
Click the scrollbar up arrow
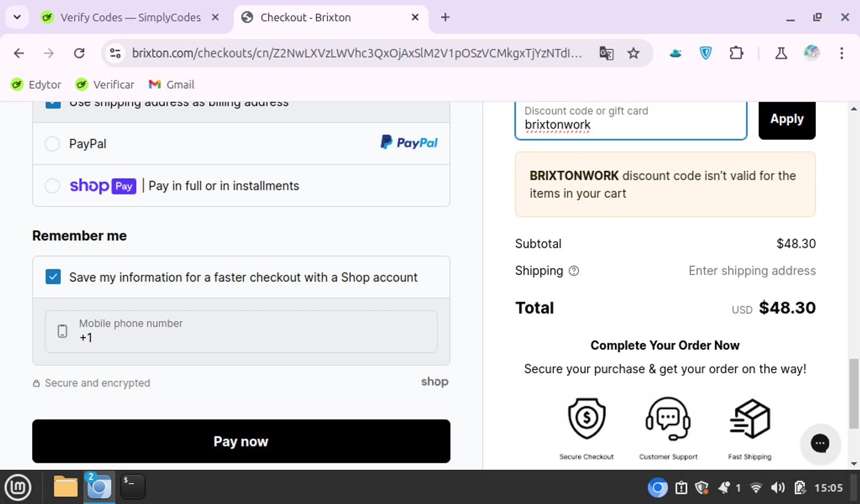[854, 108]
